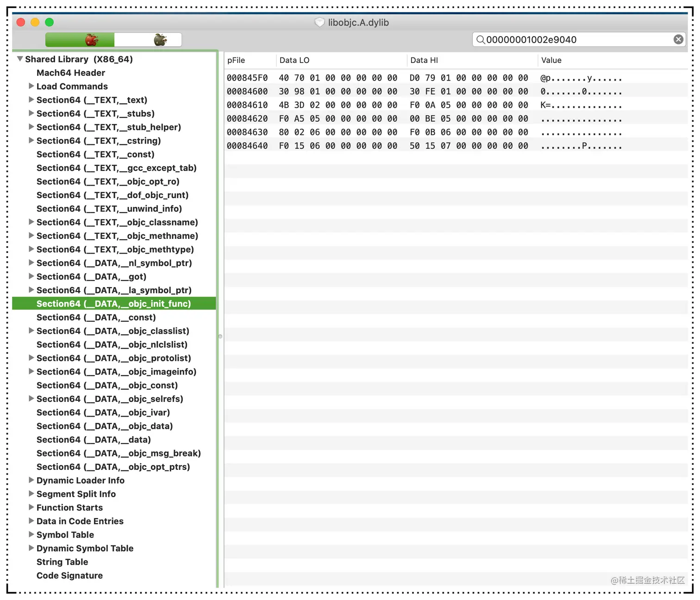Select Section64 (__DATA,__objc_msg_break)

[x=119, y=453]
